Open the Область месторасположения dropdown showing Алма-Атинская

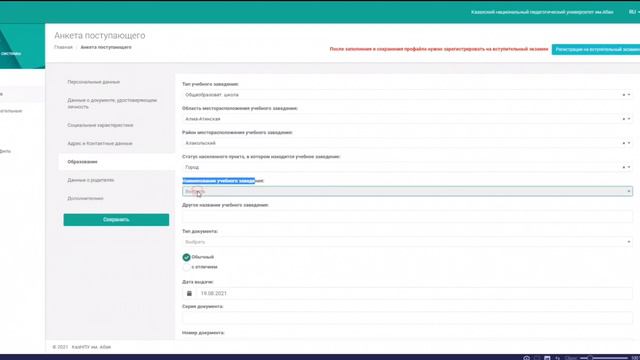click(x=407, y=119)
